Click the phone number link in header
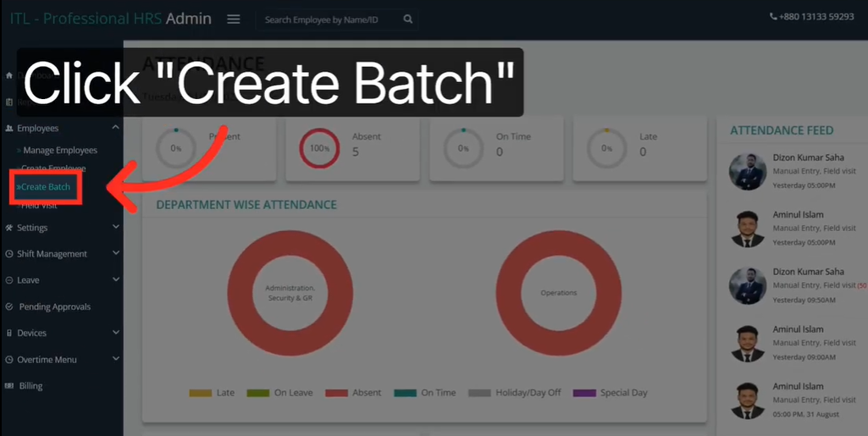This screenshot has height=436, width=868. (x=811, y=17)
